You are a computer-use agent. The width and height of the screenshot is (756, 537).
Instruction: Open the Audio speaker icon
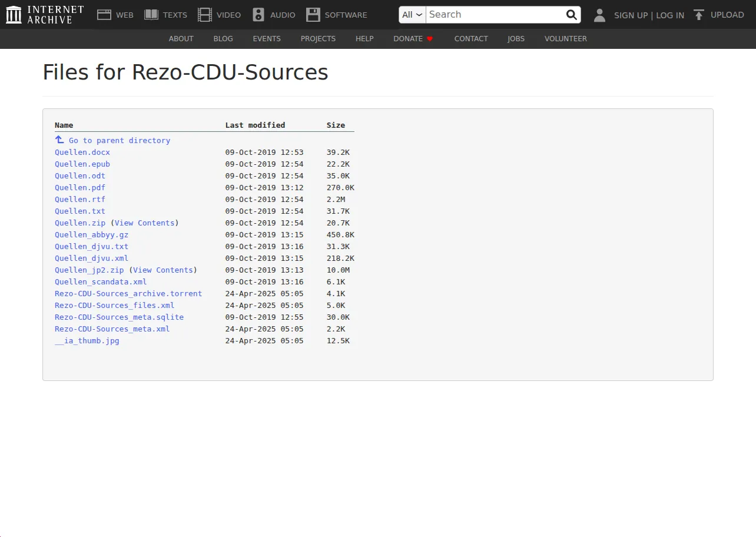(258, 15)
